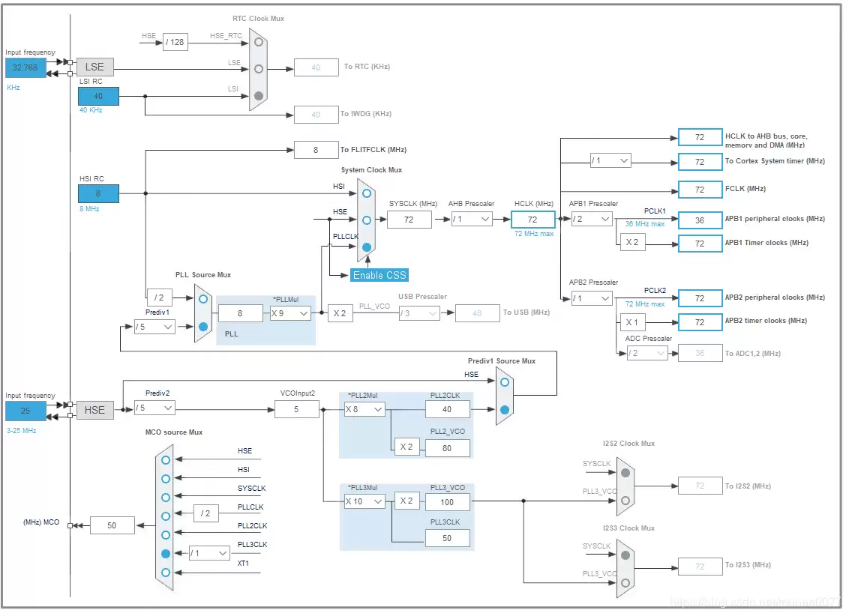
Task: Click the Enable CSS button
Action: coord(379,275)
